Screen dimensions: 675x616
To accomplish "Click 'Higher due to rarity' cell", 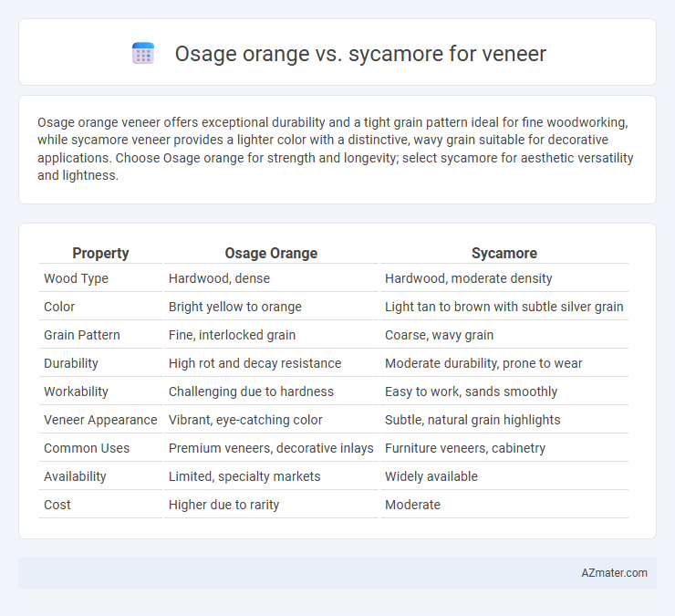I will [x=223, y=505].
